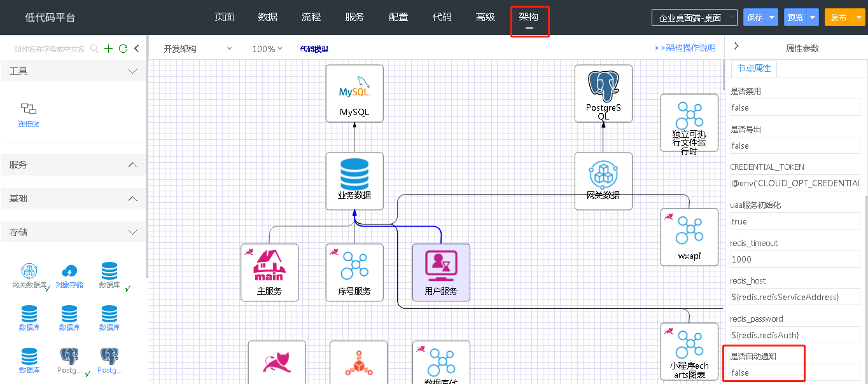Click the 业务数据 database node
Image resolution: width=868 pixels, height=384 pixels.
pos(354,181)
